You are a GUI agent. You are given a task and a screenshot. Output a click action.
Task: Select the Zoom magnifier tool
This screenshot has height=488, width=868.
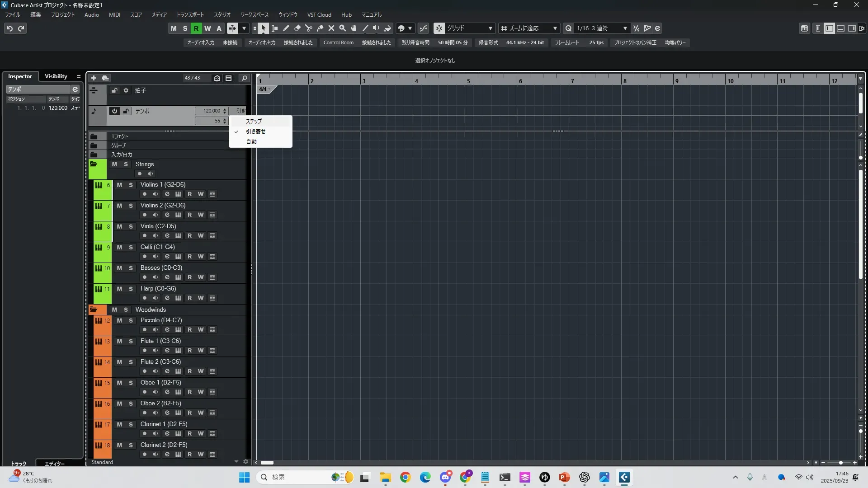(x=343, y=28)
